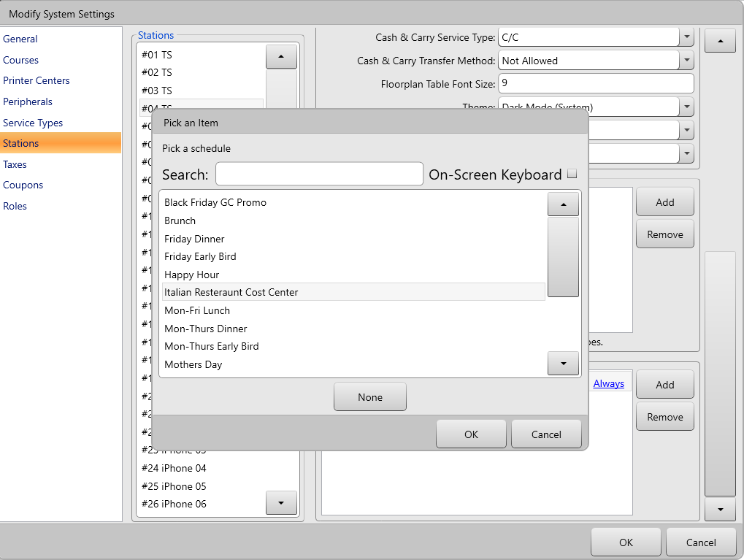Click the lower Remove button
This screenshot has width=744, height=560.
664,417
